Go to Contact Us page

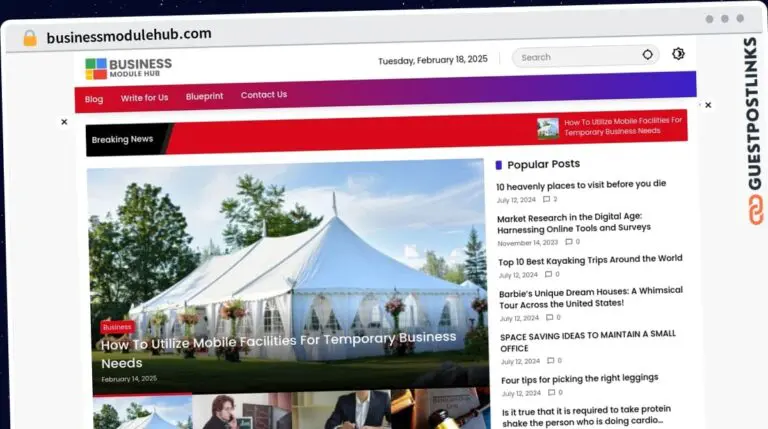[x=264, y=95]
